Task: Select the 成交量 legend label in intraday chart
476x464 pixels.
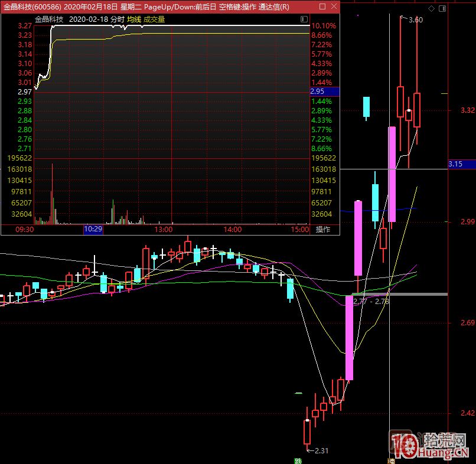Action: click(154, 19)
